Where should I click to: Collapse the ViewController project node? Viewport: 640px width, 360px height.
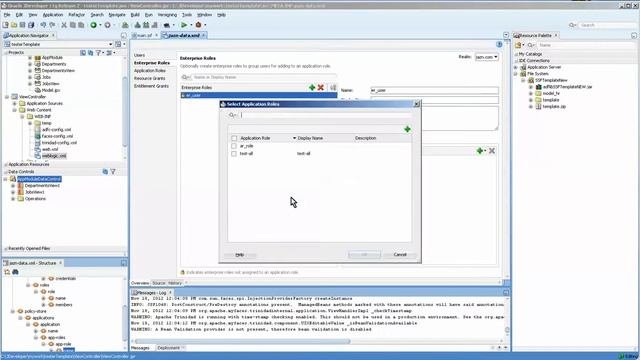tap(7, 97)
